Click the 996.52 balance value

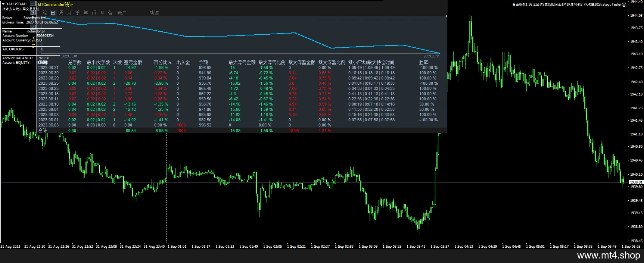(205, 125)
